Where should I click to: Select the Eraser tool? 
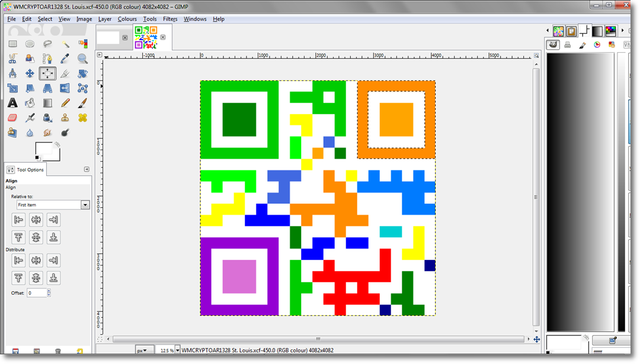click(x=12, y=118)
